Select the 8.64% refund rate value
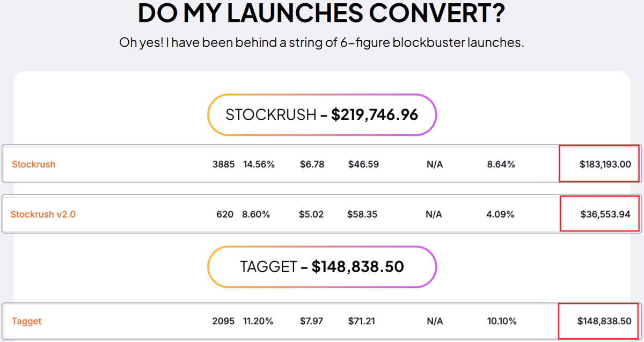 click(x=501, y=164)
